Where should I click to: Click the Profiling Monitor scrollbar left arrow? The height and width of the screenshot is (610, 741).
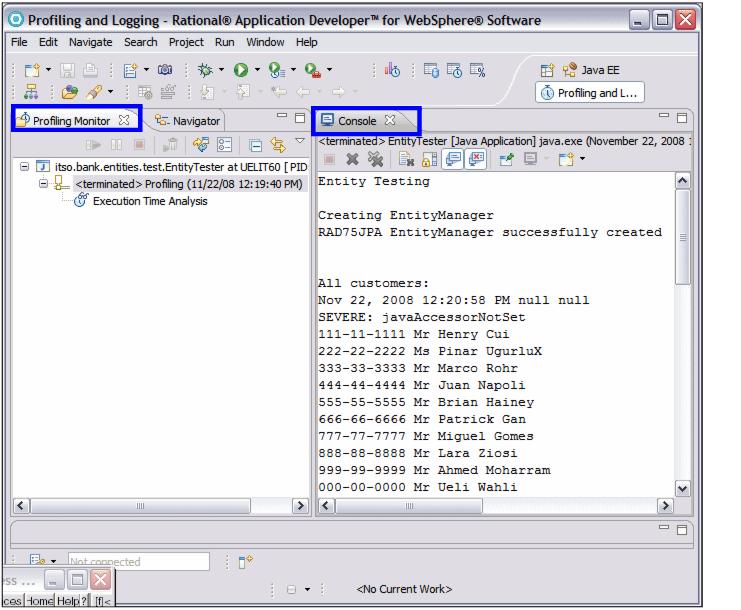[21, 506]
